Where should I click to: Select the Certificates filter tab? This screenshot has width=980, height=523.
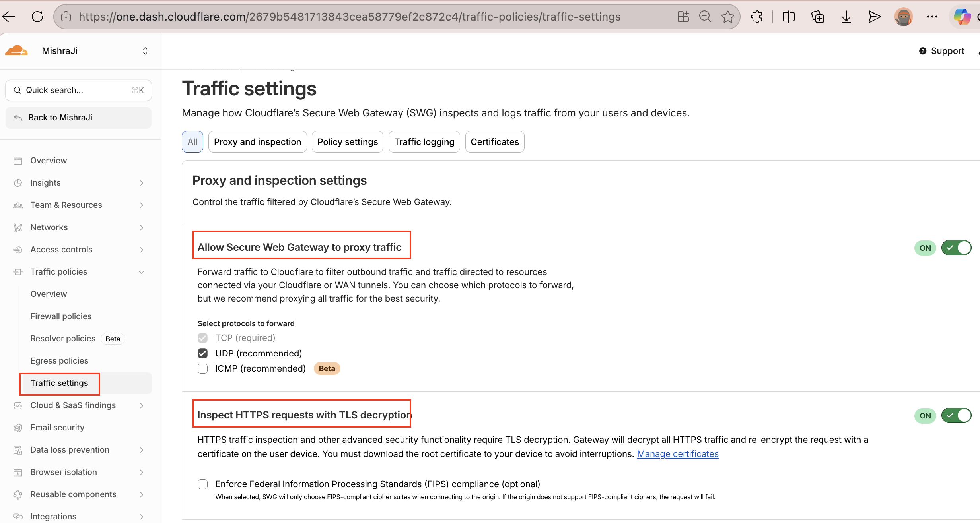(x=494, y=142)
